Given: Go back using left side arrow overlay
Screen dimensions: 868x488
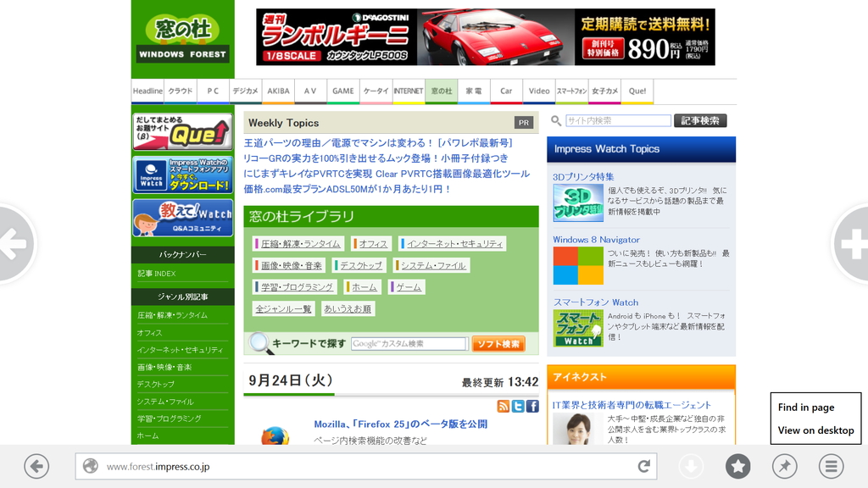Looking at the screenshot, I should (15, 243).
